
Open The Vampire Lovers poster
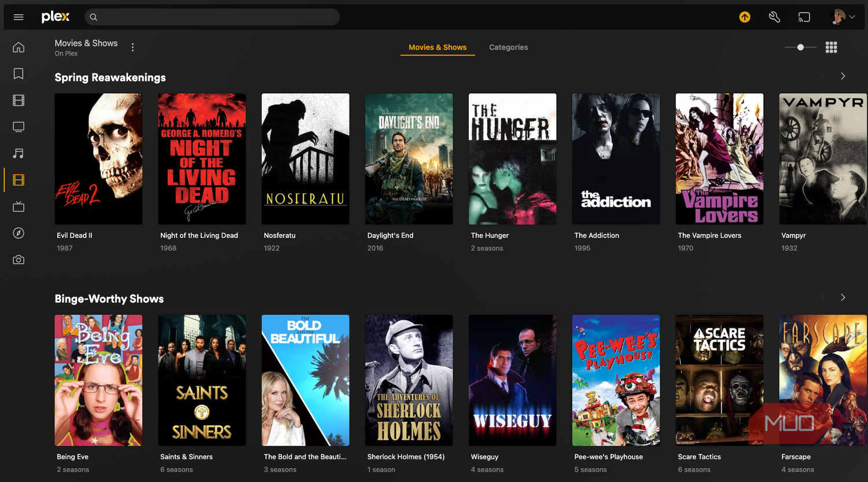720,159
